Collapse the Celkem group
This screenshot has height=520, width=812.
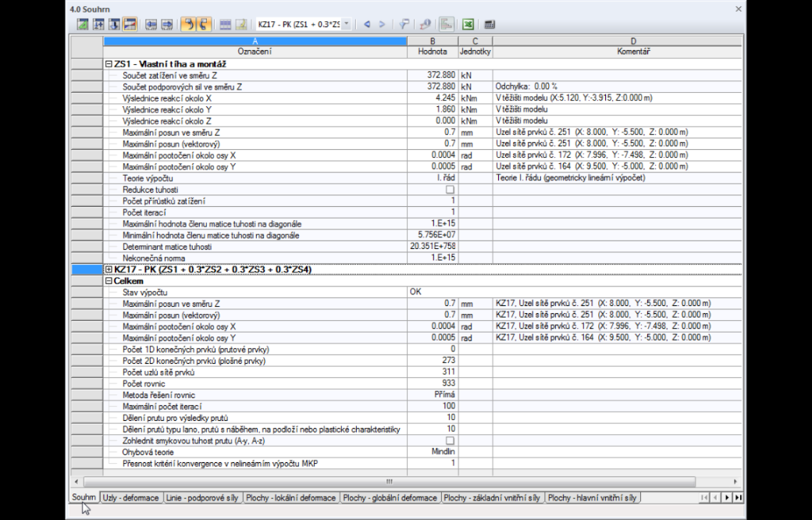pos(109,281)
